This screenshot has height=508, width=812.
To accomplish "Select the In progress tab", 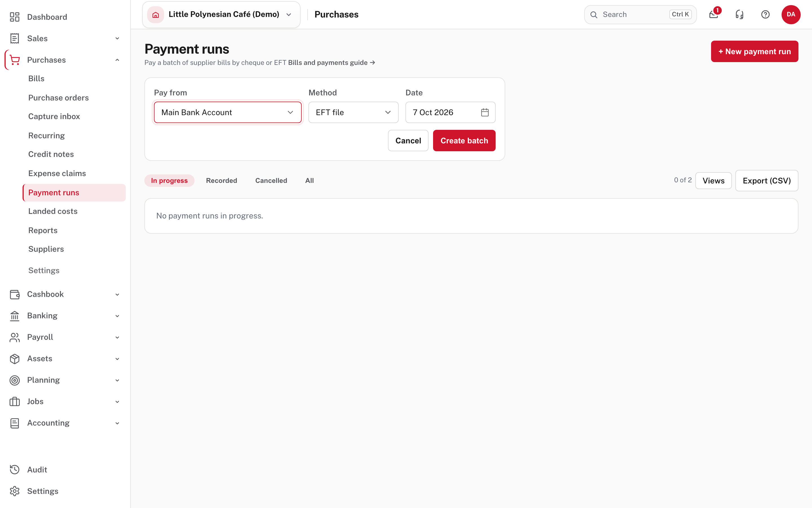I will (x=169, y=180).
